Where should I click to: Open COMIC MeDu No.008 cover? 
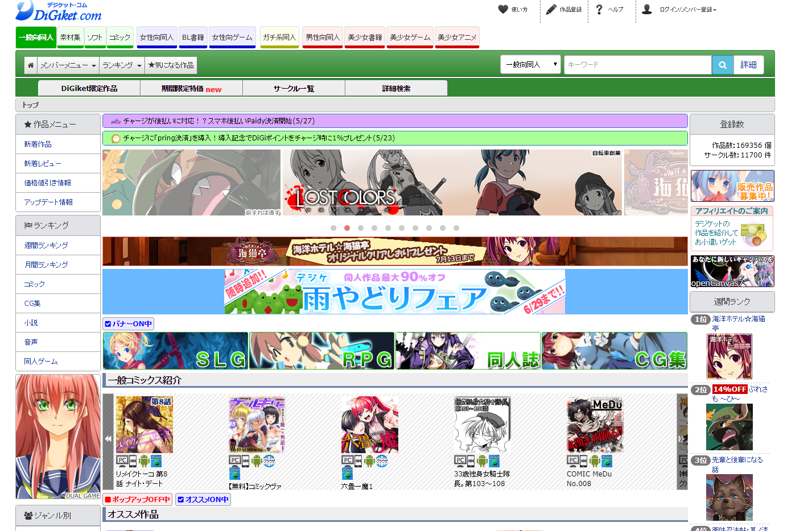point(595,425)
